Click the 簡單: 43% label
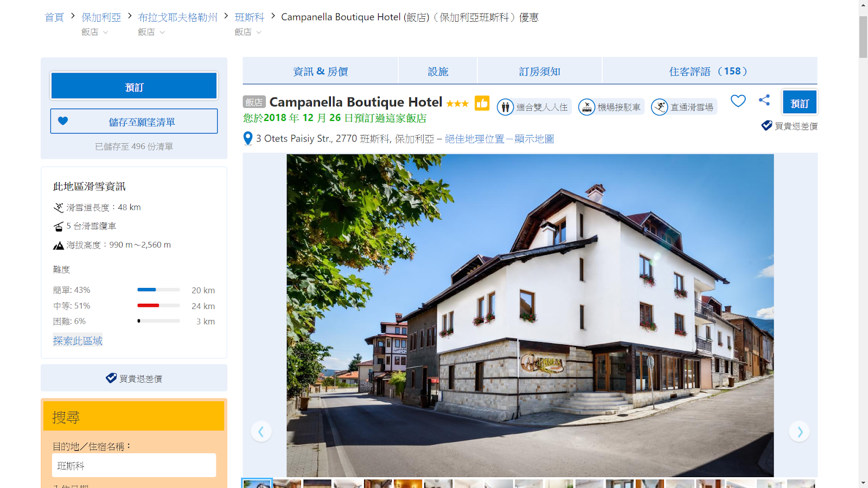 tap(72, 290)
